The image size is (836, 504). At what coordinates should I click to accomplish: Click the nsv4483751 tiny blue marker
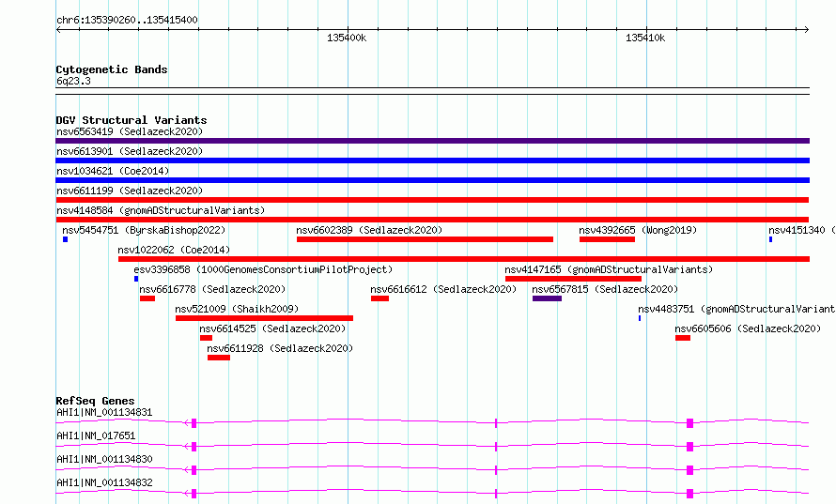coord(640,318)
